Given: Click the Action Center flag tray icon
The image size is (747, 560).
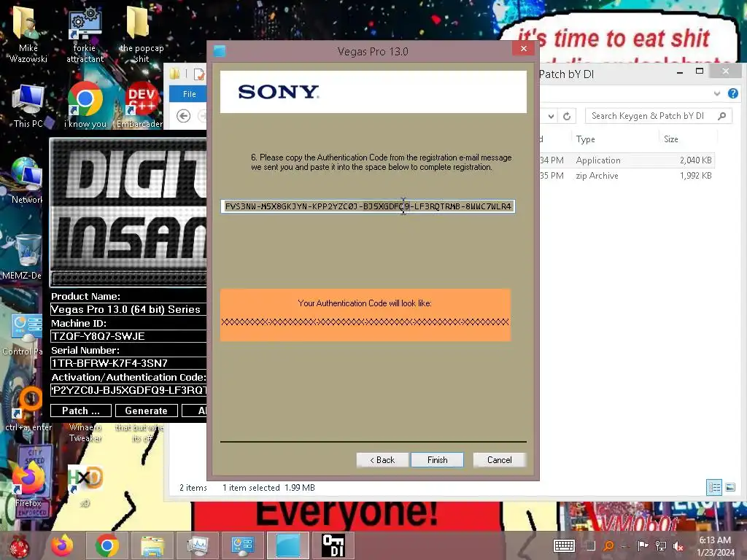Looking at the screenshot, I should [643, 545].
